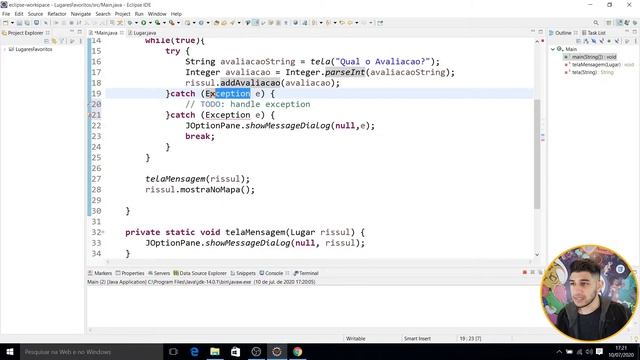Toggle Hide Local Types in Outline
640x360 pixels.
[x=617, y=41]
